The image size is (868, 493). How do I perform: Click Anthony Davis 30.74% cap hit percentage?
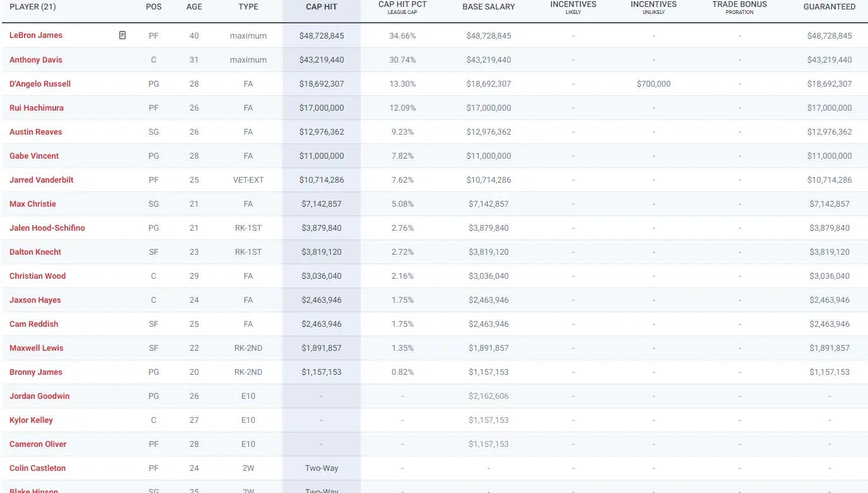coord(402,59)
